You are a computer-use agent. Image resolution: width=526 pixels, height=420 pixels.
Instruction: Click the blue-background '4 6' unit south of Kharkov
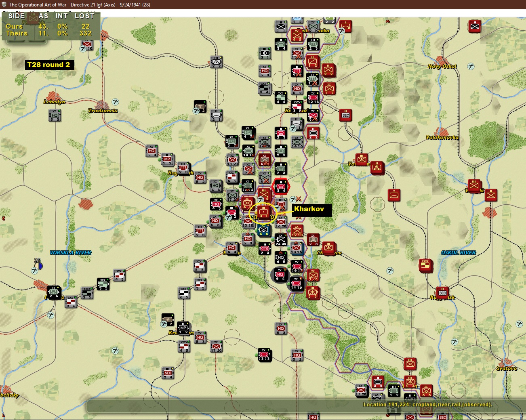point(263,230)
